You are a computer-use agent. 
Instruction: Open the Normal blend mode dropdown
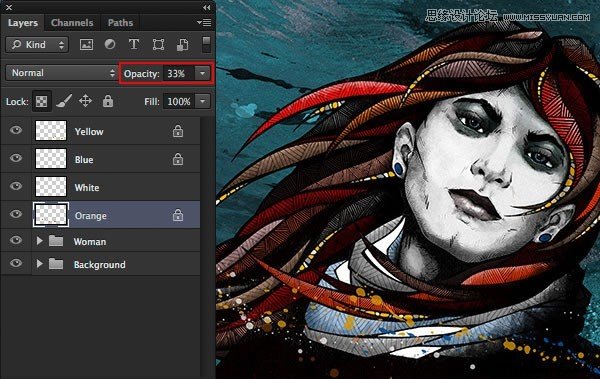click(x=61, y=73)
